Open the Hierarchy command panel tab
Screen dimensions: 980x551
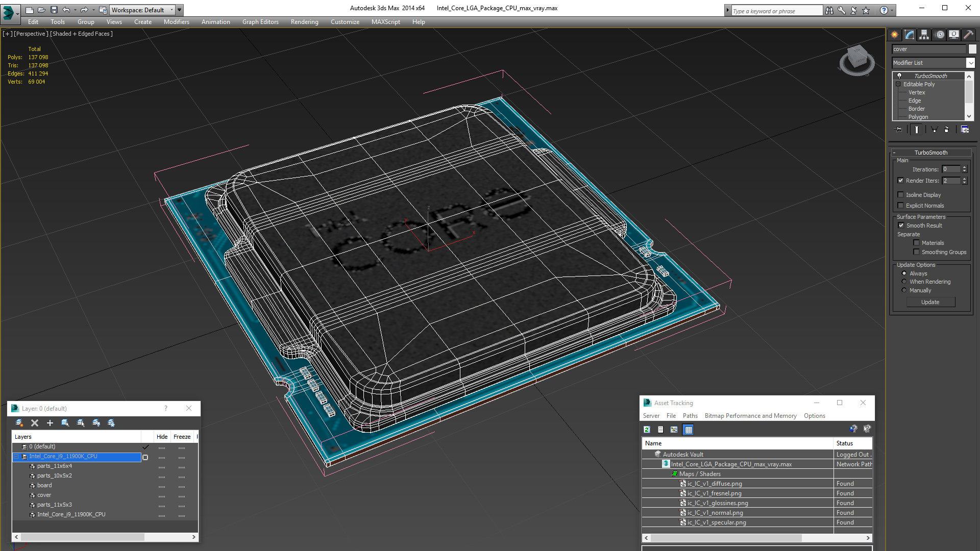tap(924, 35)
